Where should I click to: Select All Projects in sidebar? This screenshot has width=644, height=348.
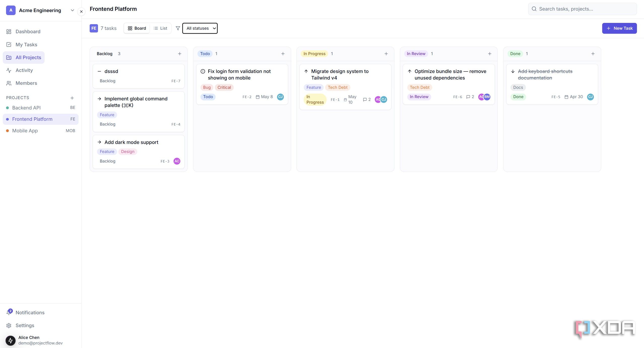pyautogui.click(x=24, y=57)
